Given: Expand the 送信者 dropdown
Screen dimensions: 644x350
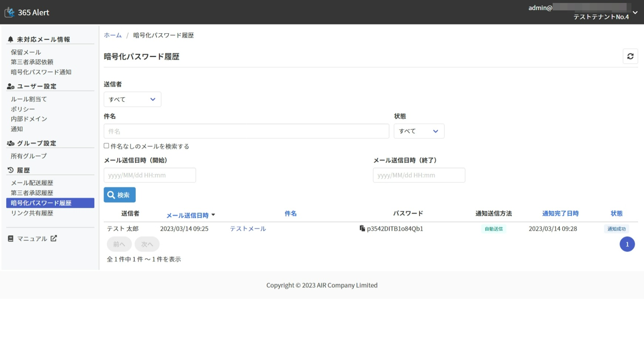Looking at the screenshot, I should tap(132, 99).
